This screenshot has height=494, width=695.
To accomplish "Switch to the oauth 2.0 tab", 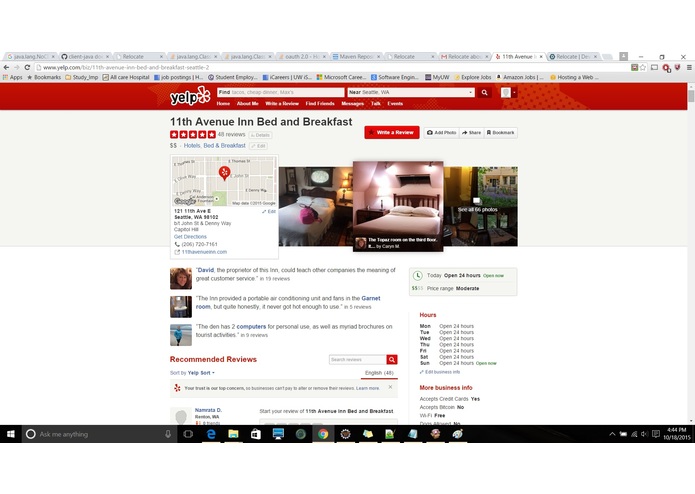I will point(302,57).
